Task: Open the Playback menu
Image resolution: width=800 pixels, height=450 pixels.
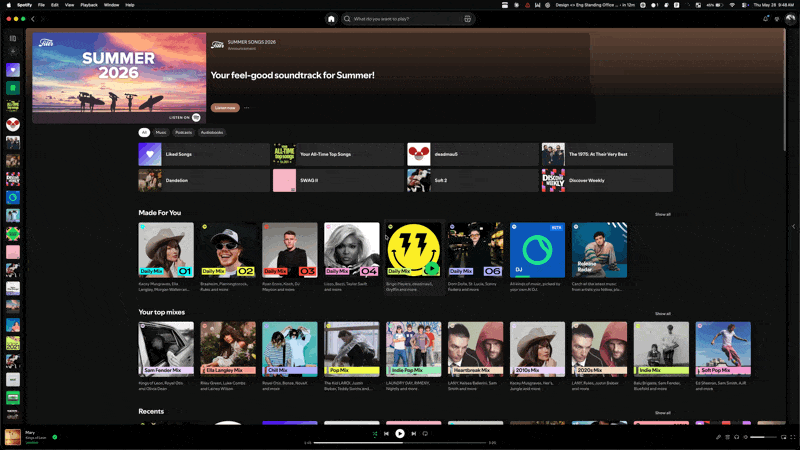Action: click(89, 5)
